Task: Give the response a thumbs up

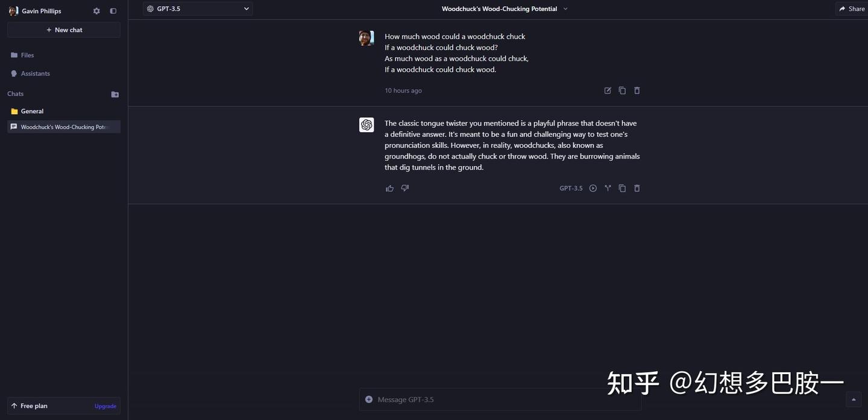Action: 389,188
